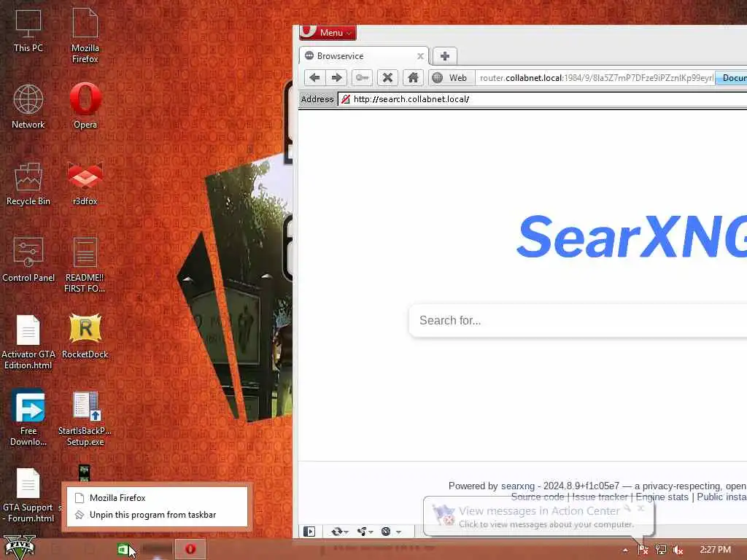The image size is (747, 560).
Task: Open the GTA Five Start button
Action: 20,548
